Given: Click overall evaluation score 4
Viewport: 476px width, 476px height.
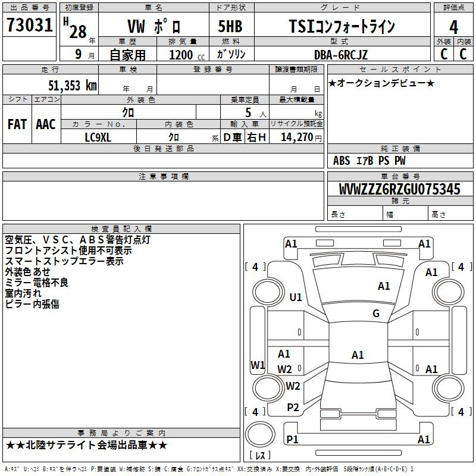Looking at the screenshot, I should (x=453, y=27).
